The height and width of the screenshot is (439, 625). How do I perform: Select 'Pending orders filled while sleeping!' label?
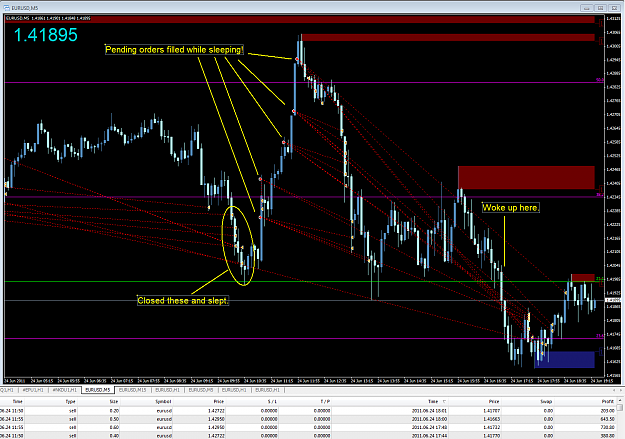click(x=174, y=50)
